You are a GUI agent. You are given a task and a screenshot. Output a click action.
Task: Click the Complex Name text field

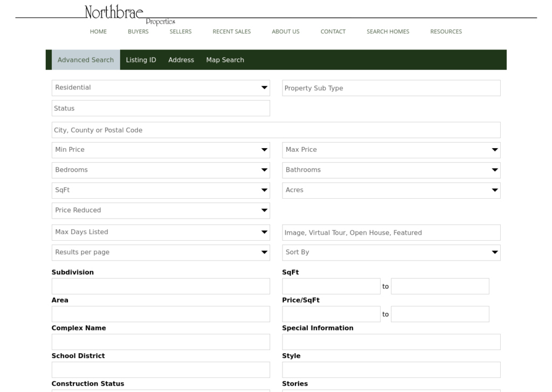pyautogui.click(x=161, y=342)
